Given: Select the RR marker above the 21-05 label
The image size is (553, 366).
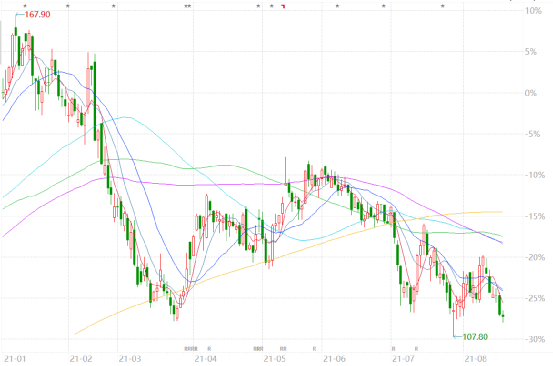Looking at the screenshot, I should coord(283,349).
